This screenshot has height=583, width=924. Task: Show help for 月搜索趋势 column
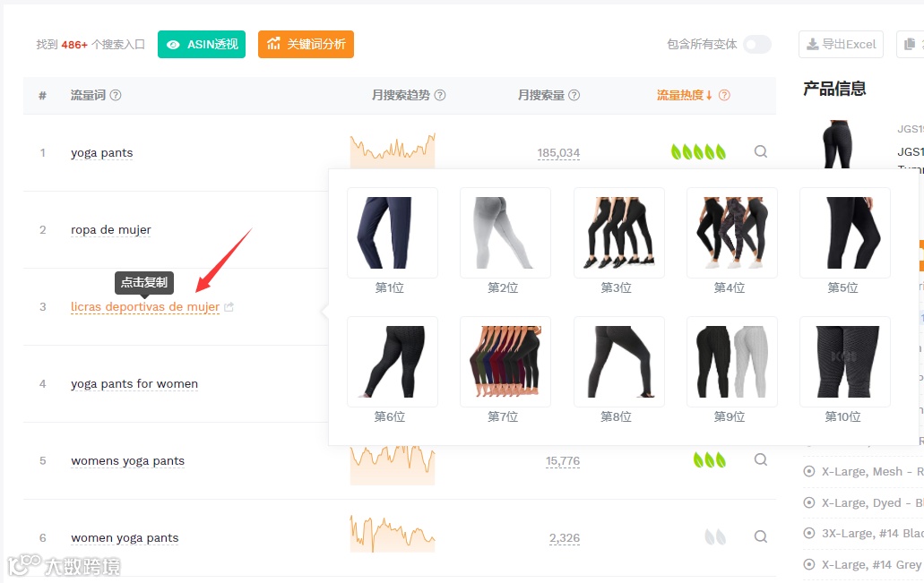point(440,95)
